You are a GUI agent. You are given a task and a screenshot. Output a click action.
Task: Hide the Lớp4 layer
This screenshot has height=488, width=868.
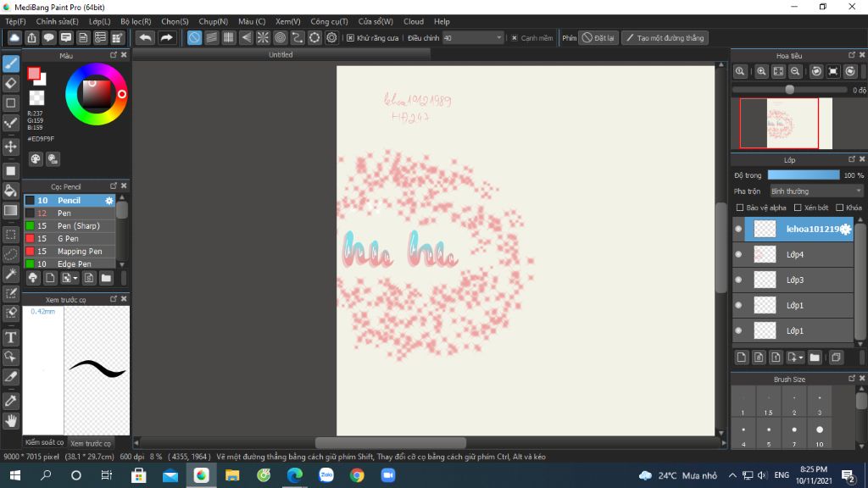(738, 254)
